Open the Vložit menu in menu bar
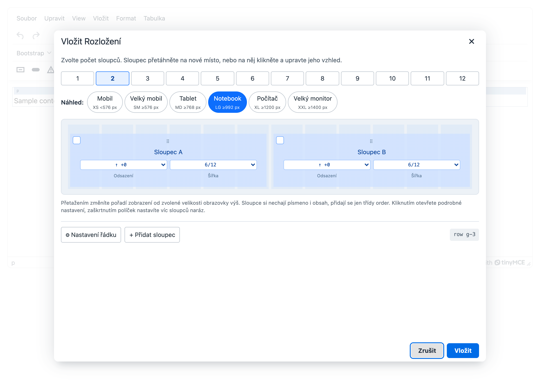 click(x=101, y=18)
